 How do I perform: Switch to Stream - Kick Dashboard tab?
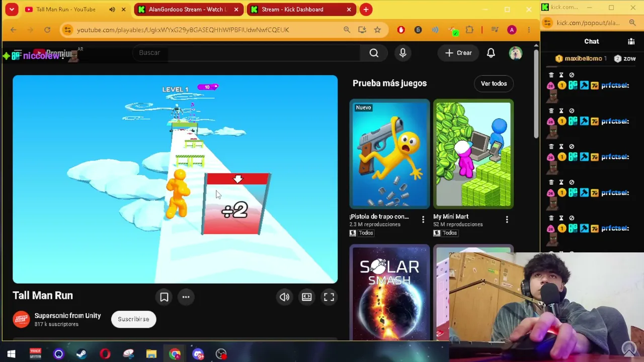coord(292,10)
